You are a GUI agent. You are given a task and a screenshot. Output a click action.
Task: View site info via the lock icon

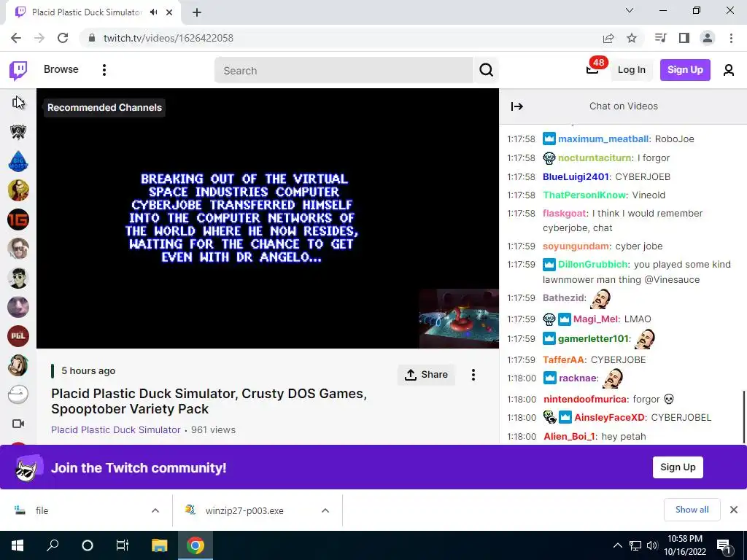91,38
